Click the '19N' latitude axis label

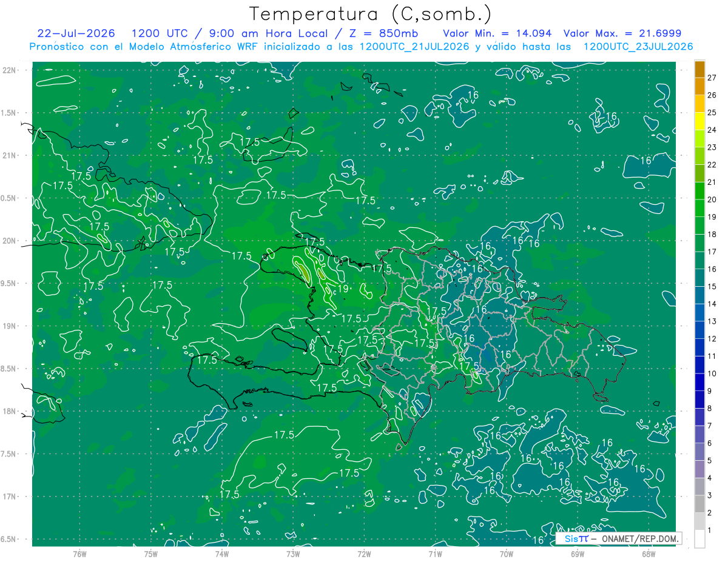pos(9,326)
